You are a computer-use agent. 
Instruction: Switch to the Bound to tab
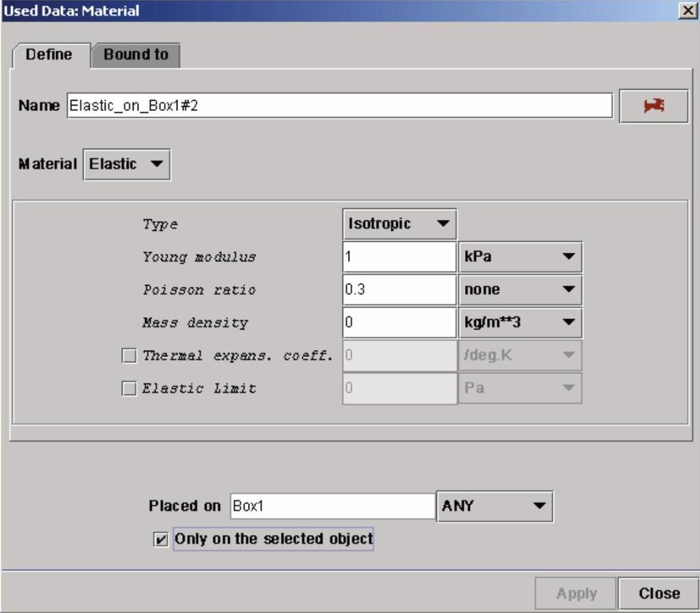pyautogui.click(x=136, y=55)
